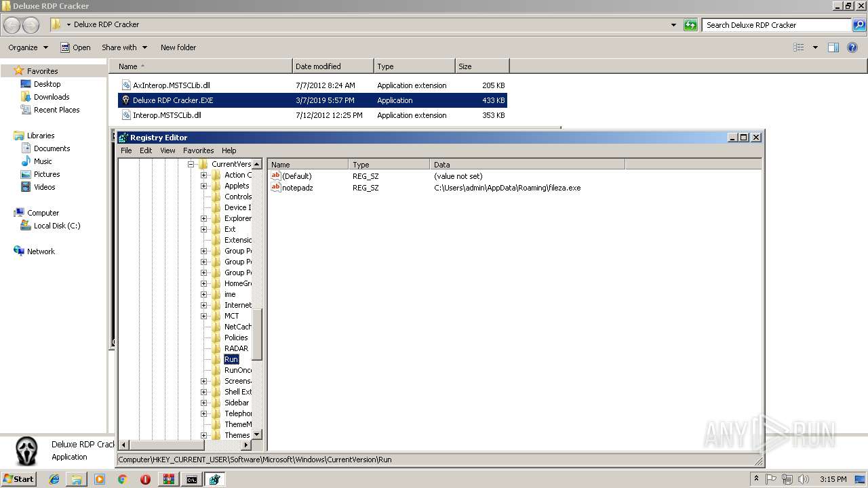Click the Change your view icon
Screen dimensions: 868x488
pyautogui.click(x=799, y=47)
